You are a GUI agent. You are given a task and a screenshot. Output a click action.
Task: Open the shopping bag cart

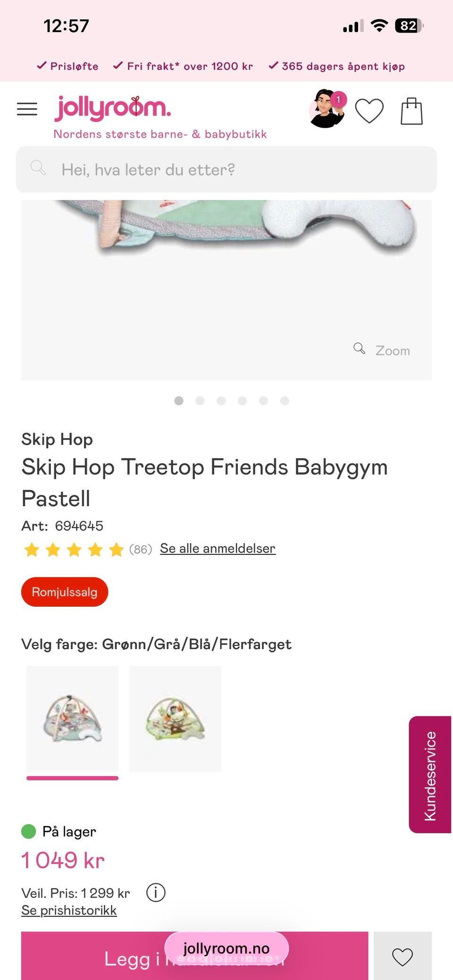pos(411,111)
